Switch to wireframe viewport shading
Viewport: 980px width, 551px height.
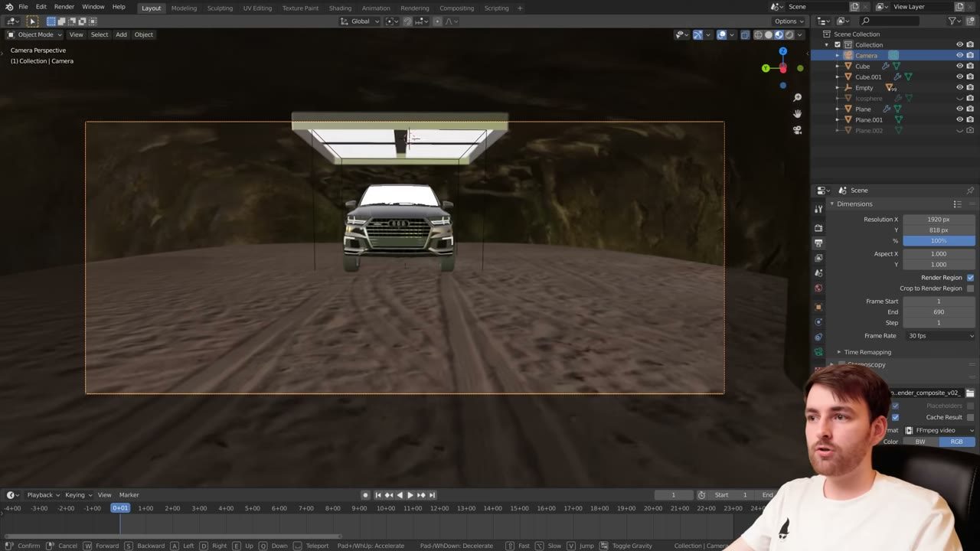pyautogui.click(x=758, y=34)
